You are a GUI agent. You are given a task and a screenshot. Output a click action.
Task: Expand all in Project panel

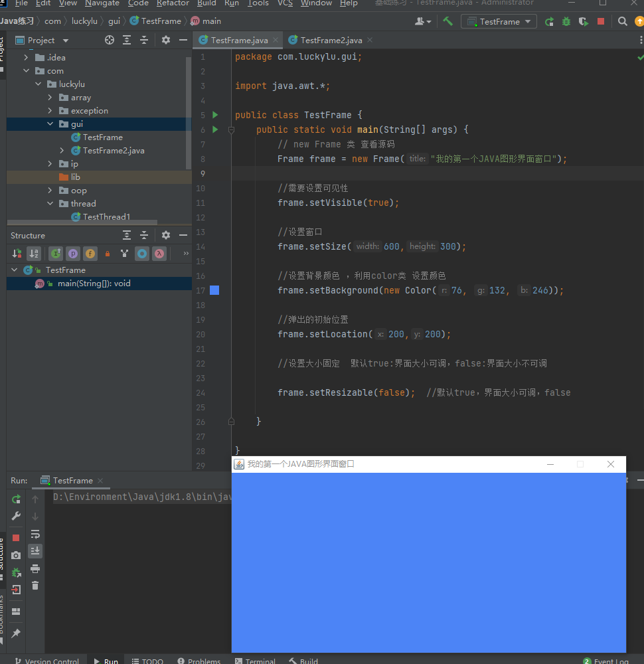click(127, 41)
